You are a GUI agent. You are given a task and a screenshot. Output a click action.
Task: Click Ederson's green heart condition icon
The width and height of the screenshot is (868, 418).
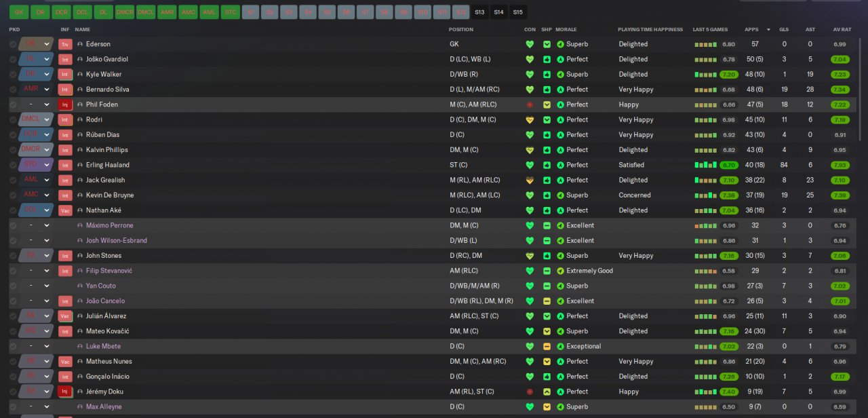530,44
